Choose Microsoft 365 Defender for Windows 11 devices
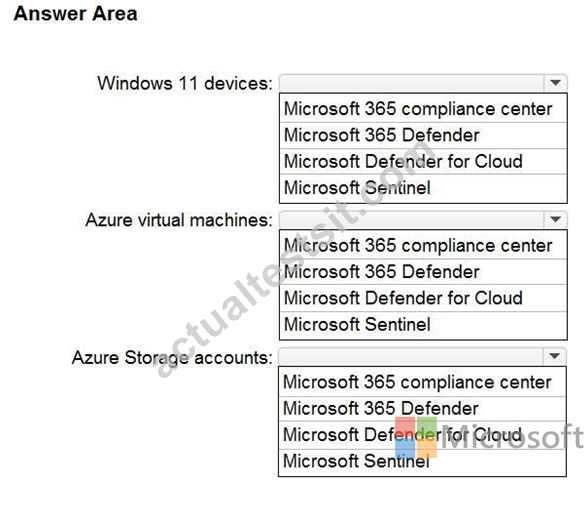 [423, 135]
